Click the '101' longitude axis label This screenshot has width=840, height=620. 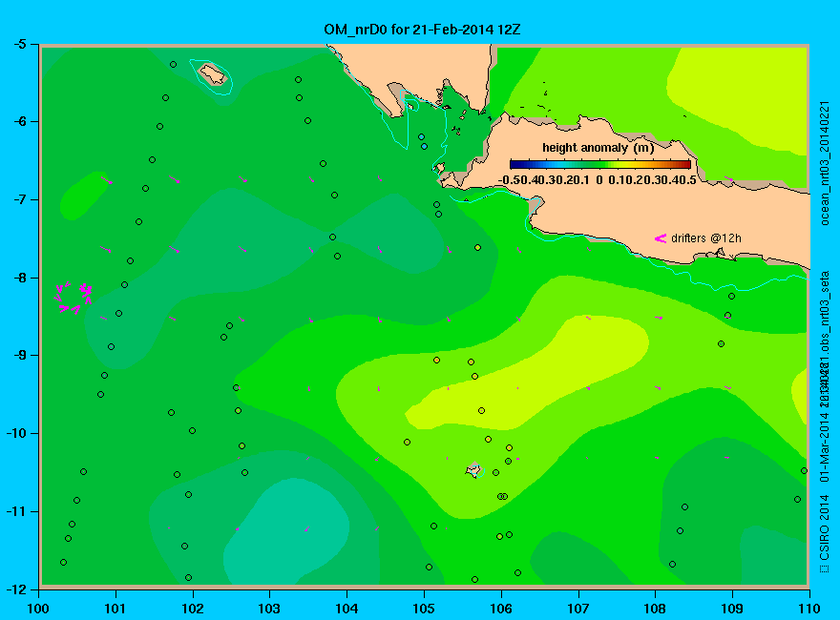[x=115, y=609]
